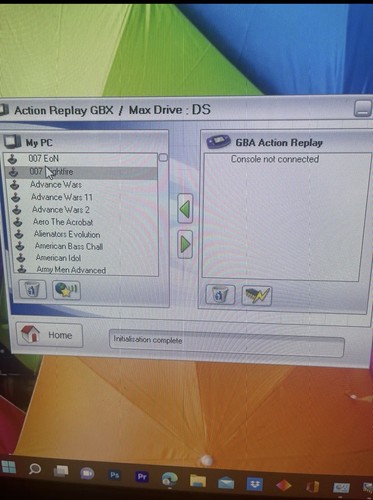Open Microsoft Edge from the taskbar
Viewport: 373px width, 500px height.
[170, 479]
